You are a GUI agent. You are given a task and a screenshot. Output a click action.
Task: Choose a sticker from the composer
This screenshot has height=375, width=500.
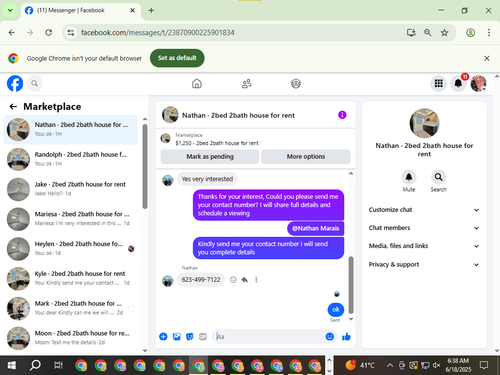(x=189, y=337)
